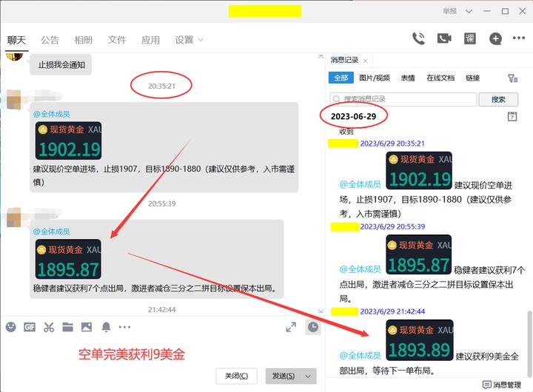This screenshot has width=533, height=392.
Task: Click the 2023/6/29 20:55:39 timestamp
Action: pyautogui.click(x=392, y=226)
